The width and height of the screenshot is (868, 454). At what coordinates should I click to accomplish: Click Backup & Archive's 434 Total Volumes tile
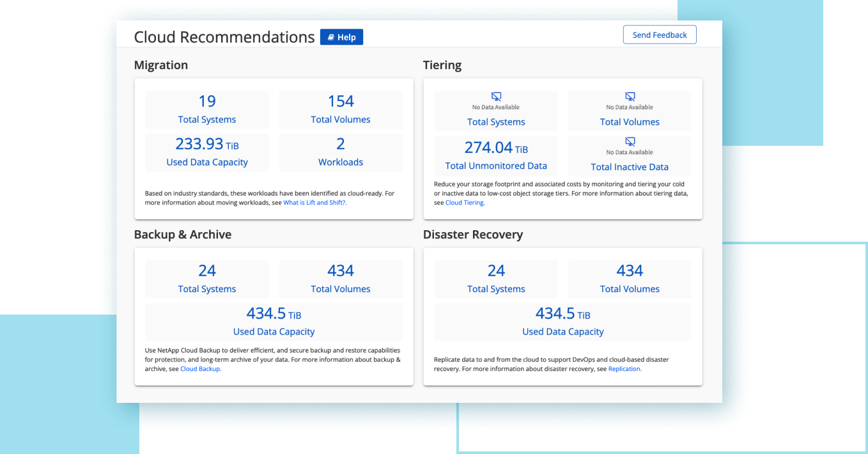pyautogui.click(x=341, y=279)
